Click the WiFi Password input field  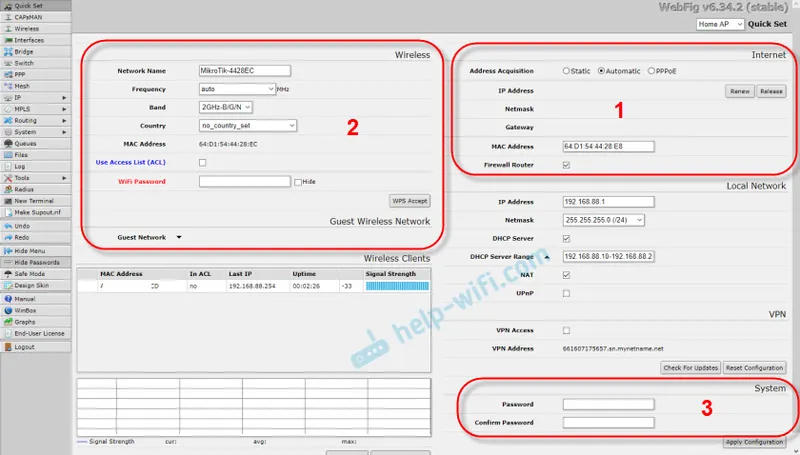click(245, 182)
